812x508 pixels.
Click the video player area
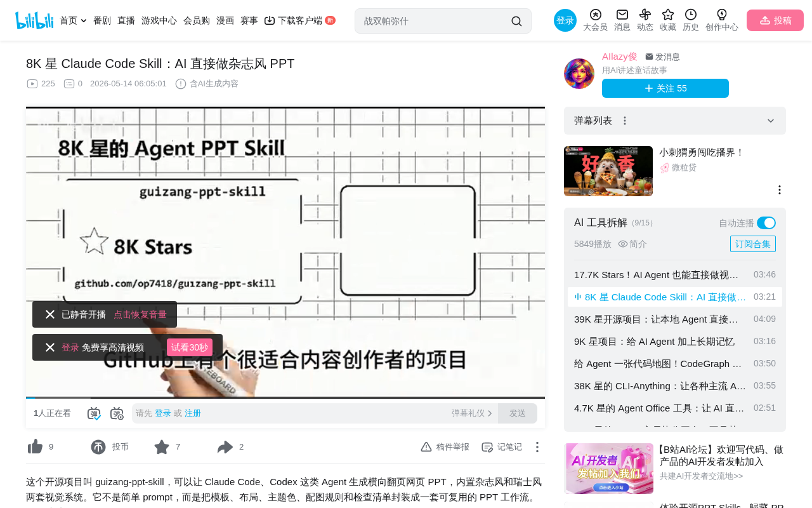click(285, 252)
